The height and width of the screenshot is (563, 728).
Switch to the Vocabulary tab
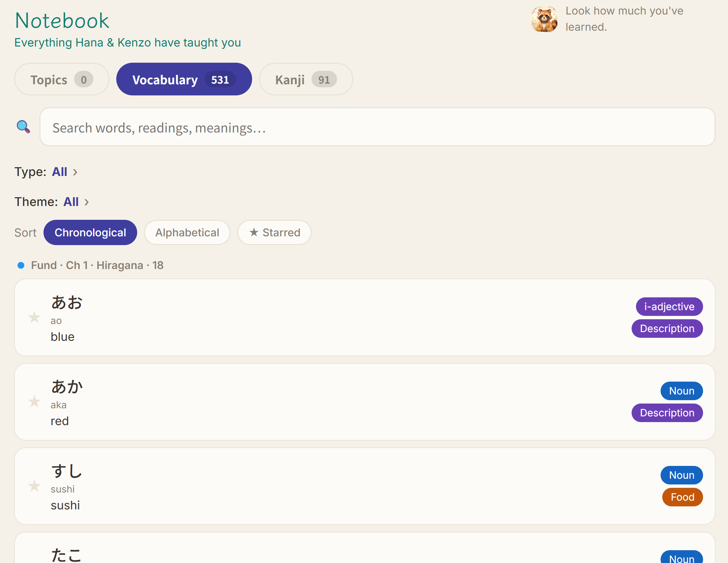coord(184,79)
